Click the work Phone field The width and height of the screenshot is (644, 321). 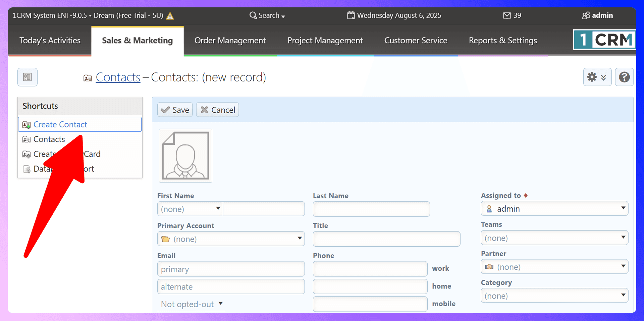(x=370, y=269)
